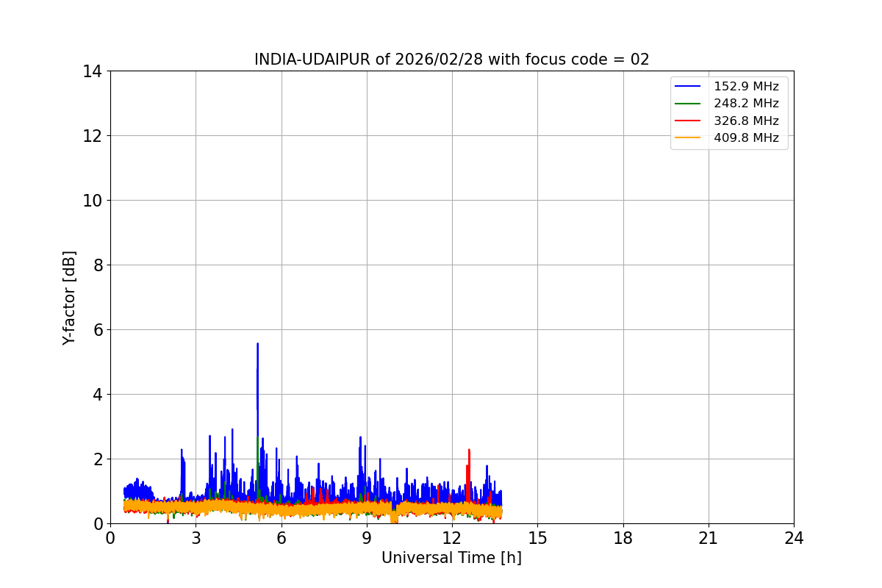Click the tallest blue spike peak near 5.5 dB
Image resolution: width=882 pixels, height=588 pixels.
point(257,344)
